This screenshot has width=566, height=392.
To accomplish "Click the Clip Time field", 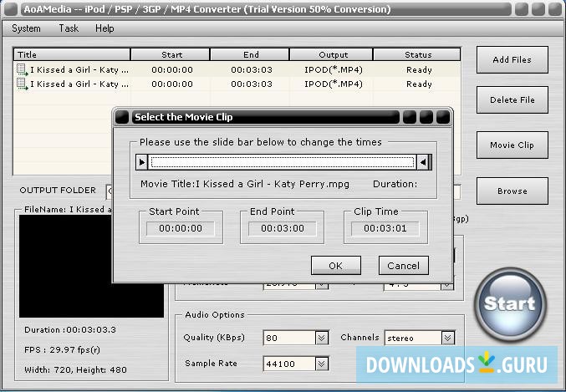I will tap(385, 228).
